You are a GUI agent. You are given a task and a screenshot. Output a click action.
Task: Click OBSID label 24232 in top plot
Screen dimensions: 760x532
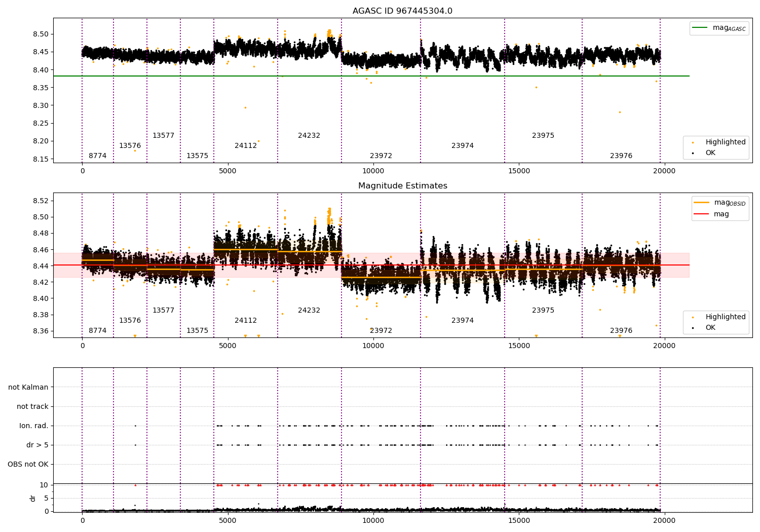(309, 136)
